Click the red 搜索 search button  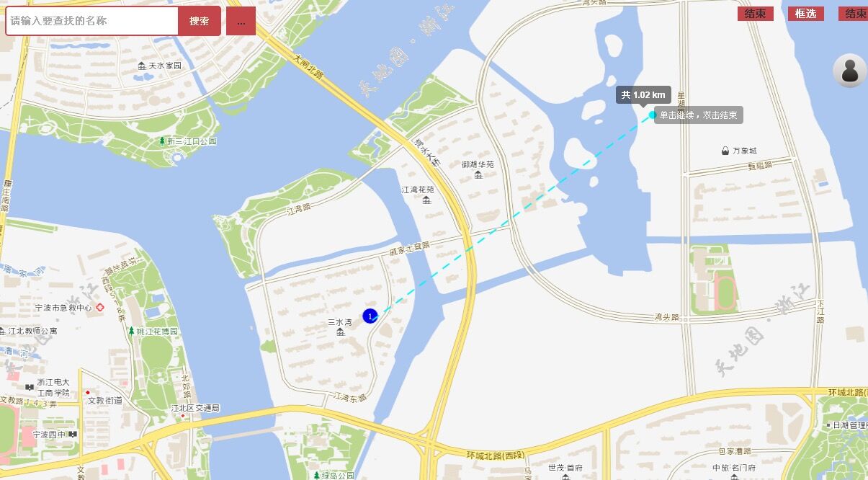200,21
